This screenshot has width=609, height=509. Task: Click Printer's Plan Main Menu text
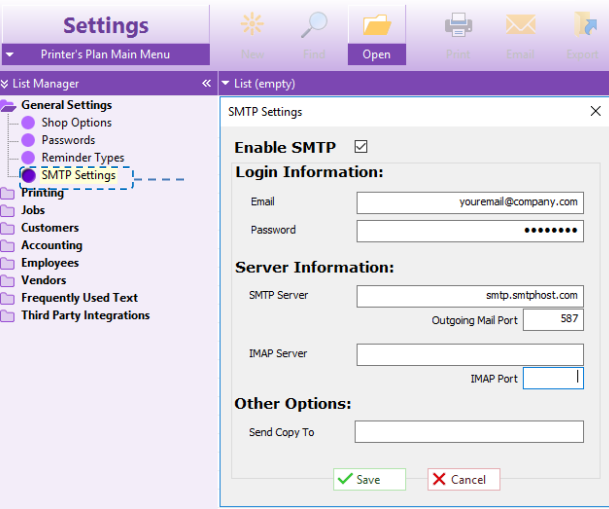coord(105,54)
